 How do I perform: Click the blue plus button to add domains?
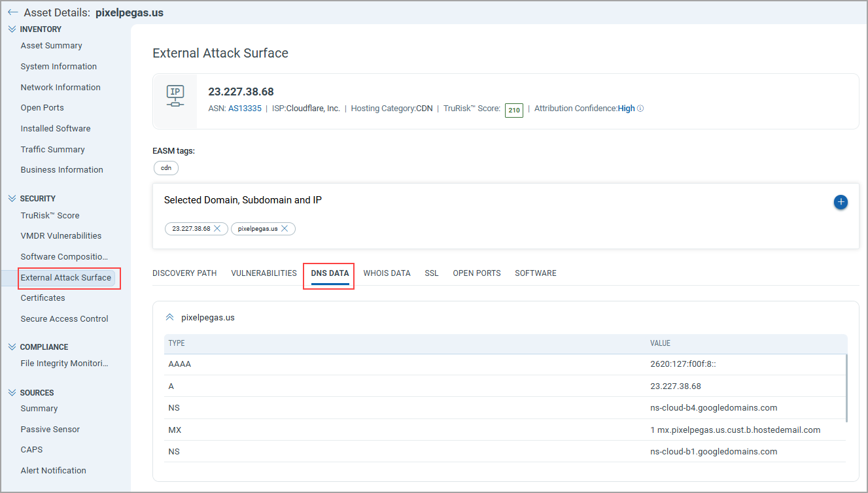pyautogui.click(x=841, y=202)
